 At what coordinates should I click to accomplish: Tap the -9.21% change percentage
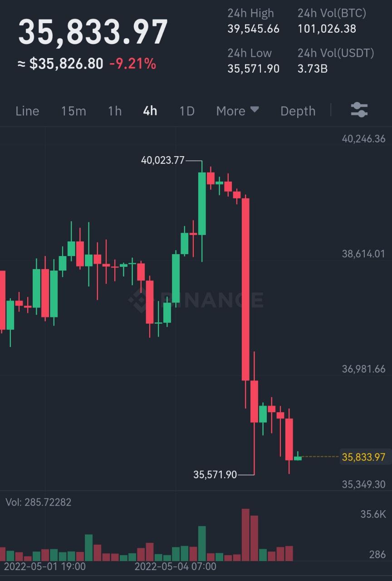coord(132,64)
